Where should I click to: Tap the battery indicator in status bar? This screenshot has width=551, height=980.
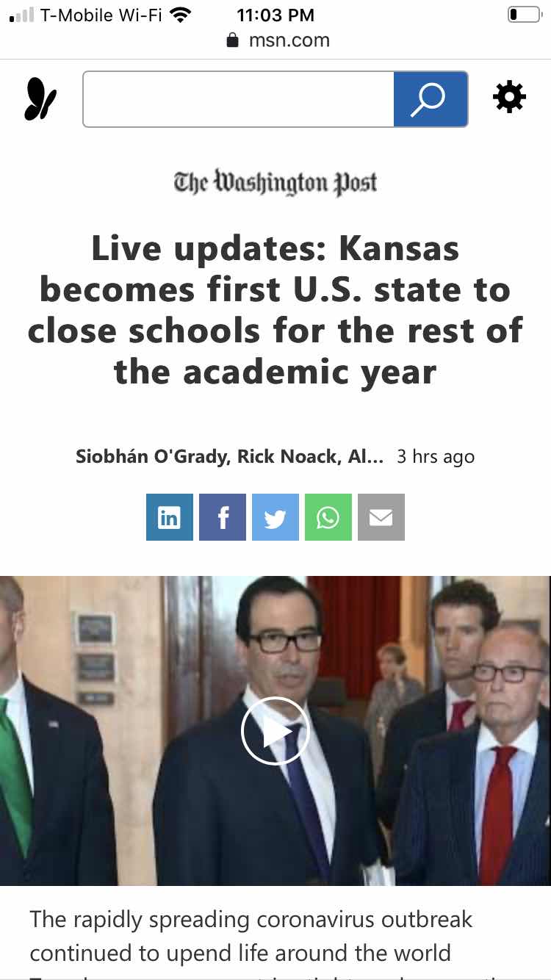coord(524,15)
